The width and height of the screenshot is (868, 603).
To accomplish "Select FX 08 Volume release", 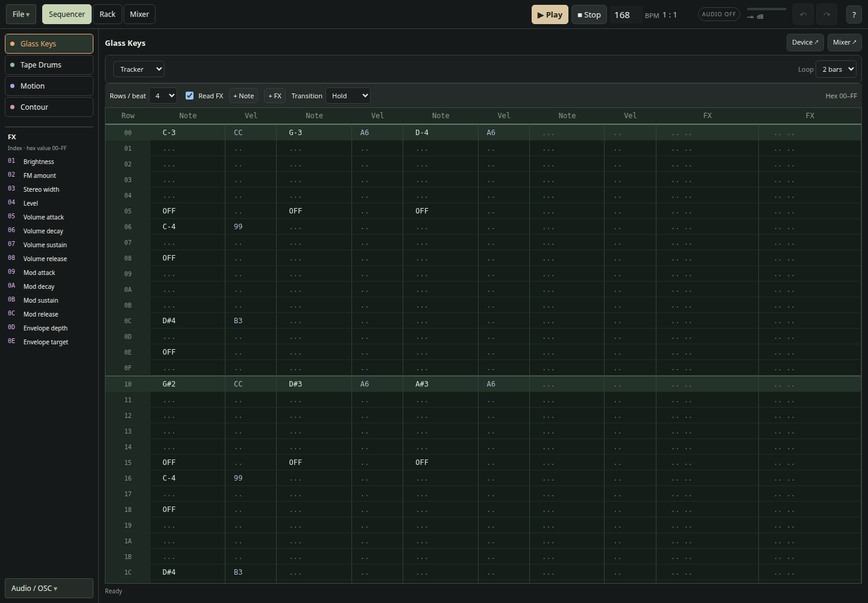I will (x=49, y=259).
